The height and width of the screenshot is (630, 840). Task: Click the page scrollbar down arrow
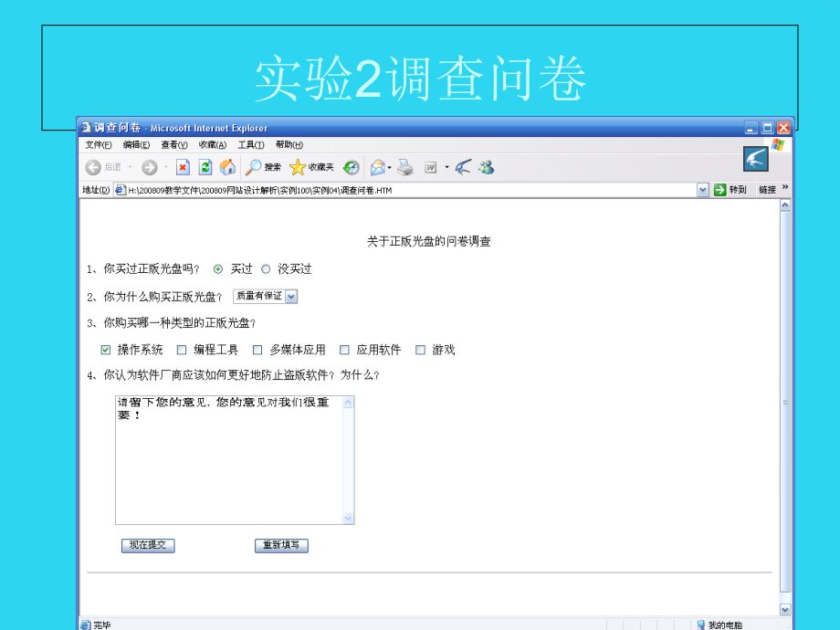(x=785, y=610)
